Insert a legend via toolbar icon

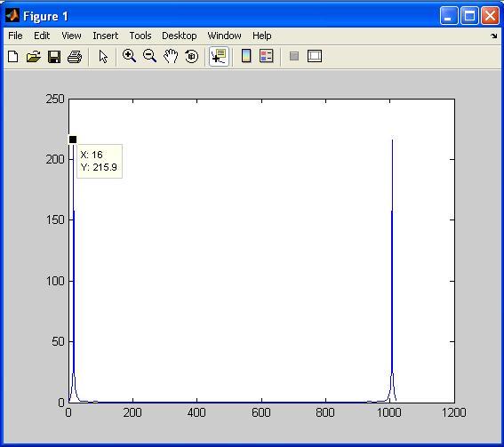click(267, 56)
